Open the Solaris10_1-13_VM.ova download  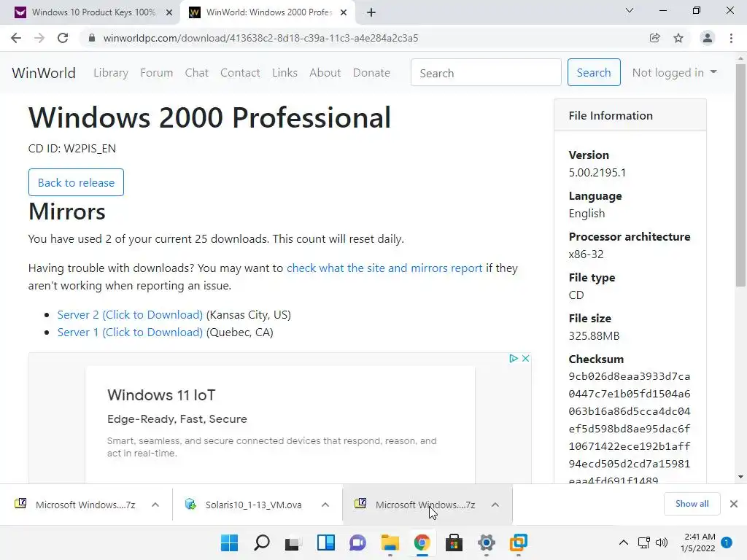click(x=245, y=505)
